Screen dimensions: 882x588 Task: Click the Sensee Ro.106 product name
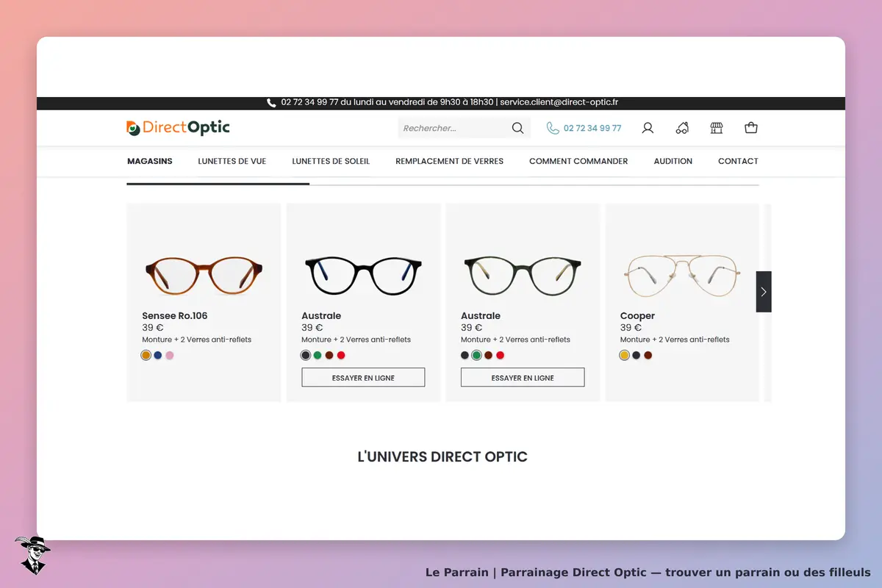click(x=175, y=316)
